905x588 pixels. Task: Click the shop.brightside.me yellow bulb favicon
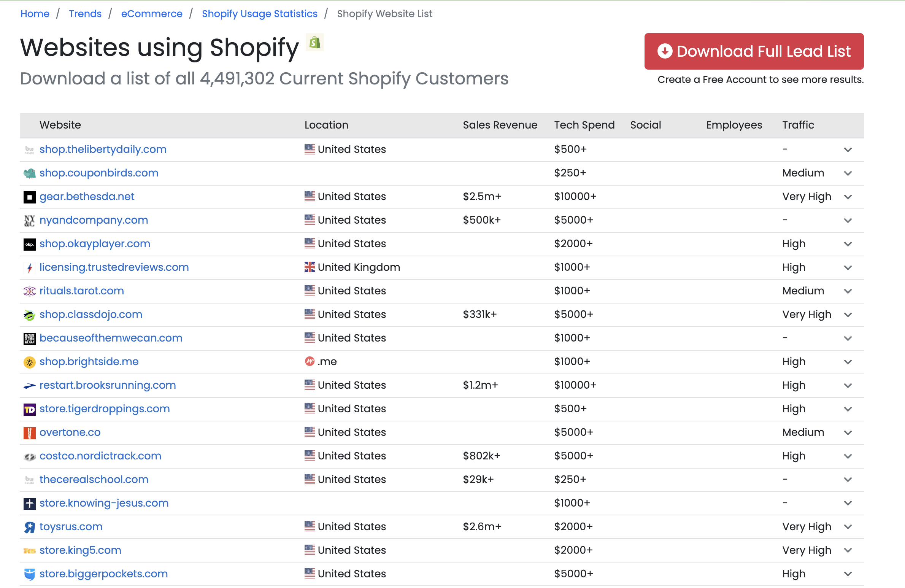pos(29,362)
